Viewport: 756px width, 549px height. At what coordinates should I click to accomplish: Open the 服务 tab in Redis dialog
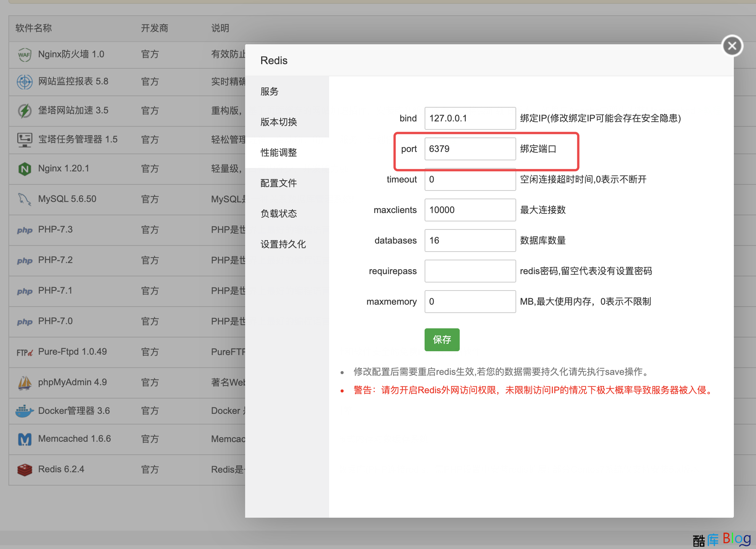click(287, 92)
